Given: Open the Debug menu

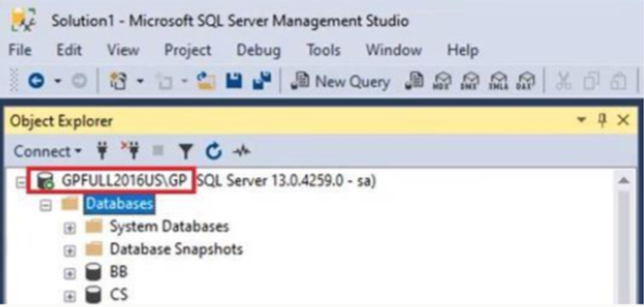Looking at the screenshot, I should pyautogui.click(x=258, y=50).
